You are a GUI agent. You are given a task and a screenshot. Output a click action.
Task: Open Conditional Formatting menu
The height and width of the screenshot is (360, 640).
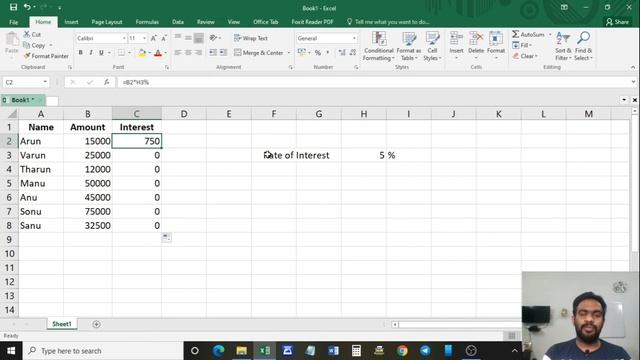click(379, 46)
